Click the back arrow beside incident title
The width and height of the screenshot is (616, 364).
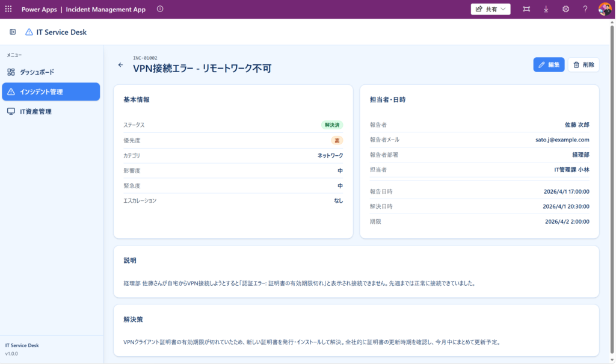point(120,65)
